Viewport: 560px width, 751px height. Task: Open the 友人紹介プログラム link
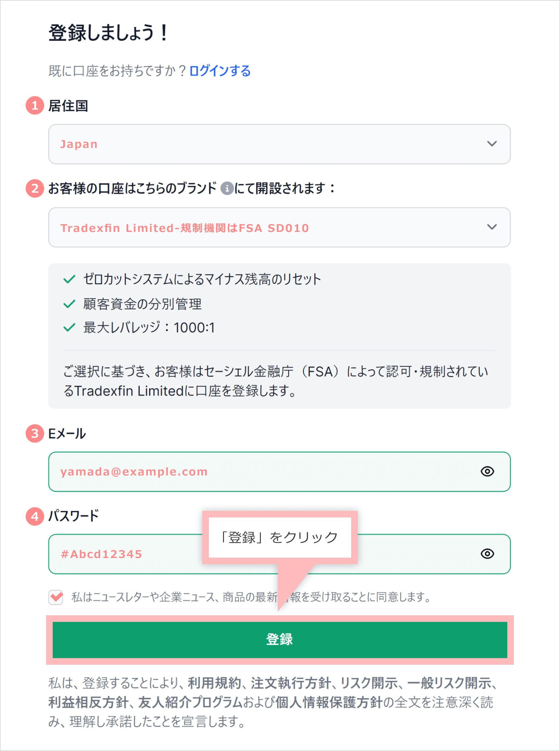click(190, 703)
